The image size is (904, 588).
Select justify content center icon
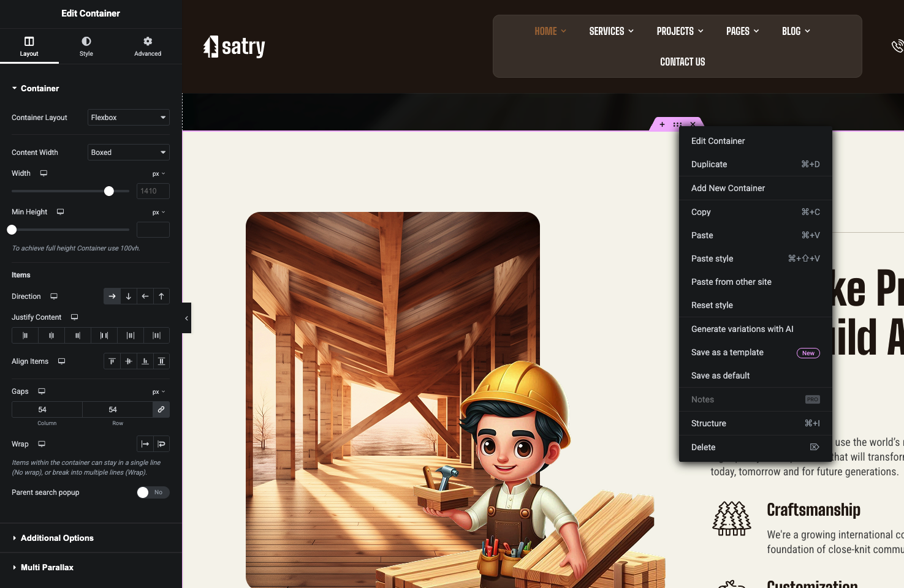51,336
